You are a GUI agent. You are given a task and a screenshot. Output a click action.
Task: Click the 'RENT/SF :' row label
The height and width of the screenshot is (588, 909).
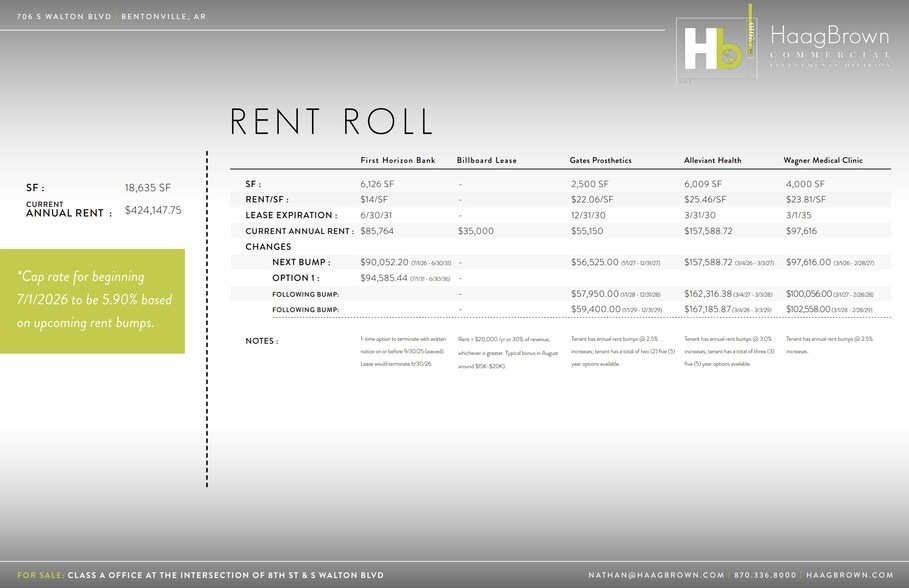pos(267,199)
